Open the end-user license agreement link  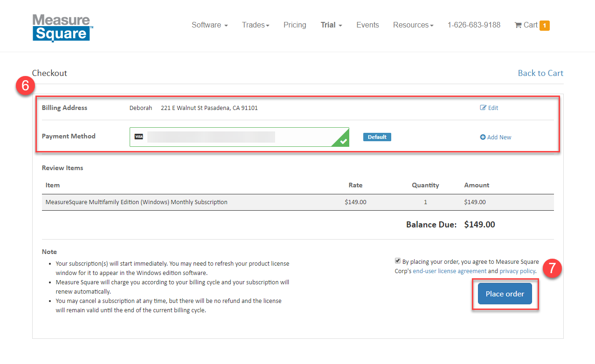click(x=450, y=271)
